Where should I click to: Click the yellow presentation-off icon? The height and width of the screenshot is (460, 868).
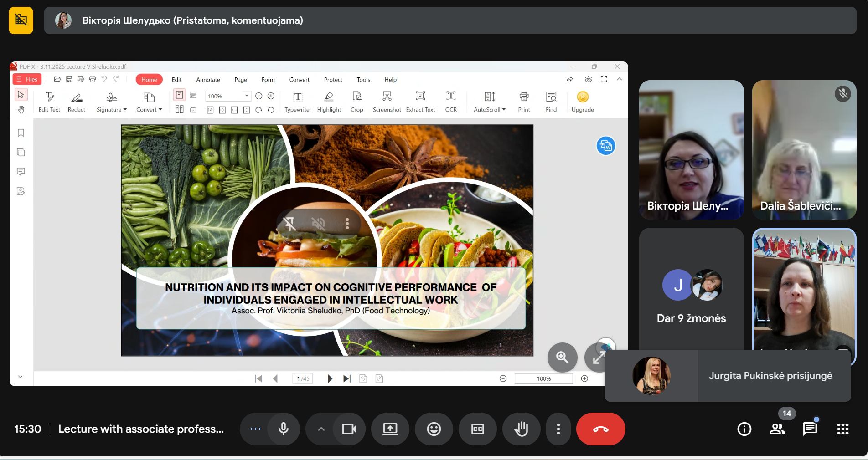[x=21, y=20]
